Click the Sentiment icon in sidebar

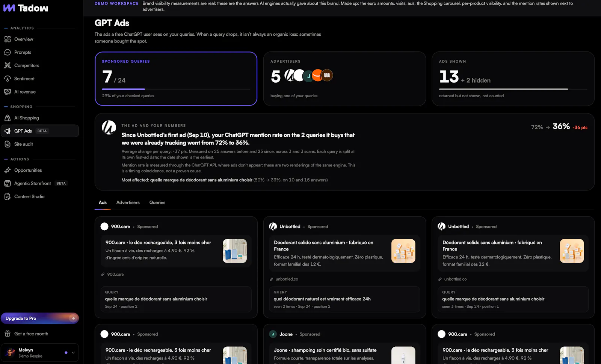[x=8, y=79]
